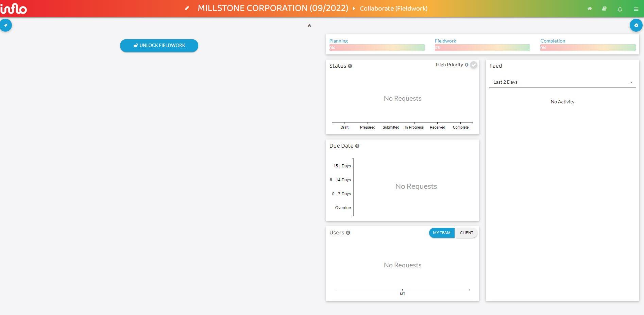Screen dimensions: 644x315
Task: Switch Users view to Client
Action: pyautogui.click(x=467, y=233)
